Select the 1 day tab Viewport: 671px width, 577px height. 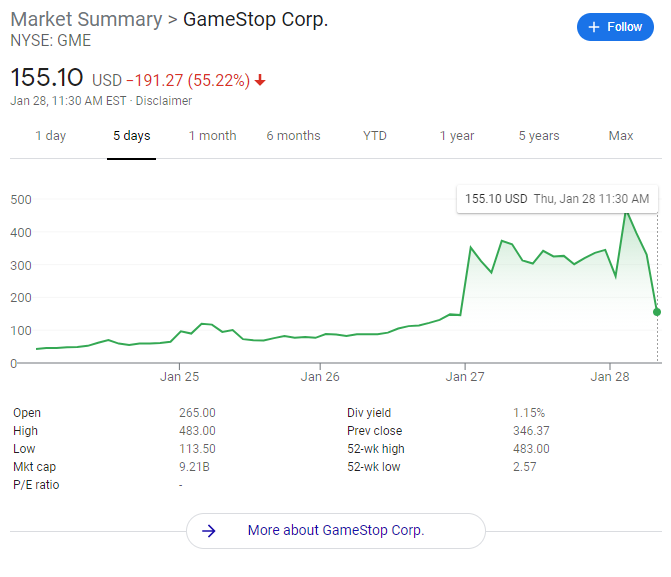50,136
